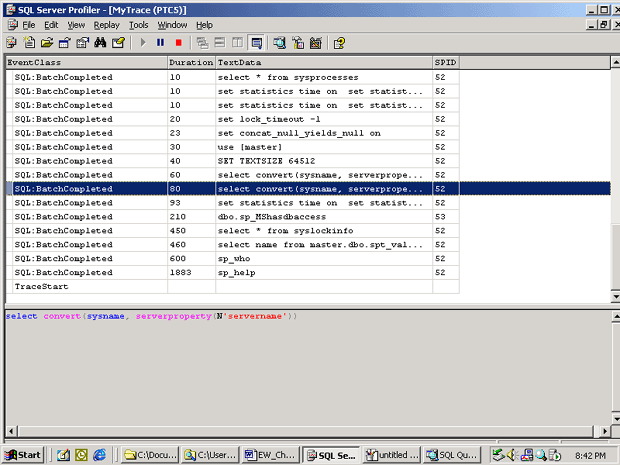
Task: Click the TextData column header
Action: 322,62
